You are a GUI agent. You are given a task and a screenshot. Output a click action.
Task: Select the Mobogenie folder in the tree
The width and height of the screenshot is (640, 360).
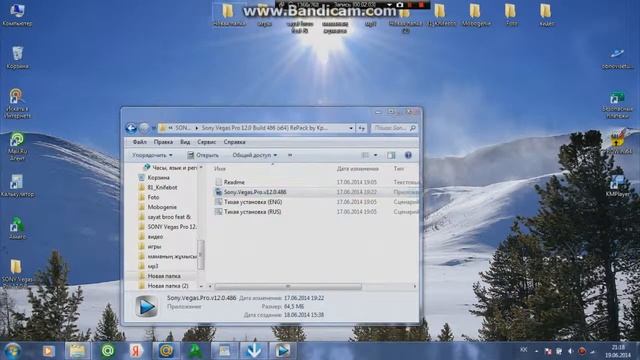click(162, 207)
